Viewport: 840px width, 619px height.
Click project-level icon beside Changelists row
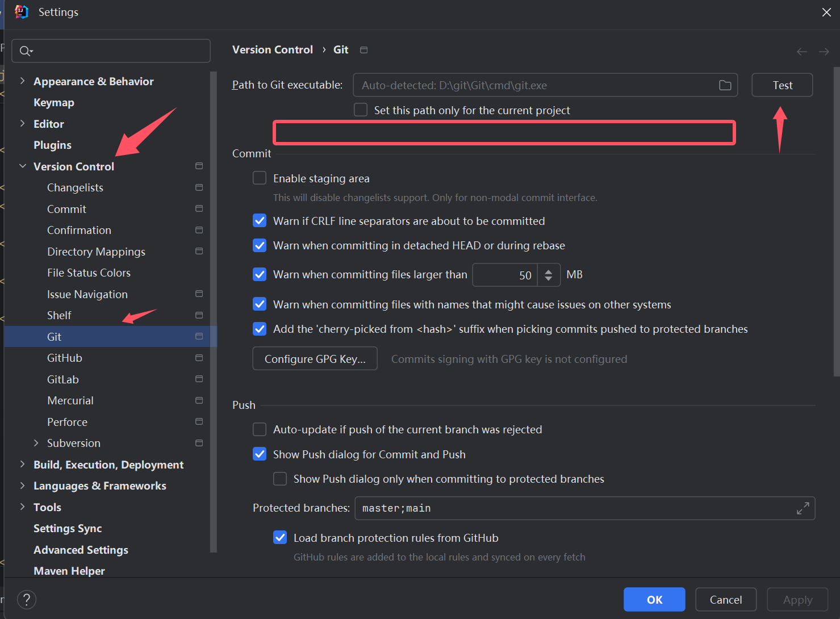point(199,187)
